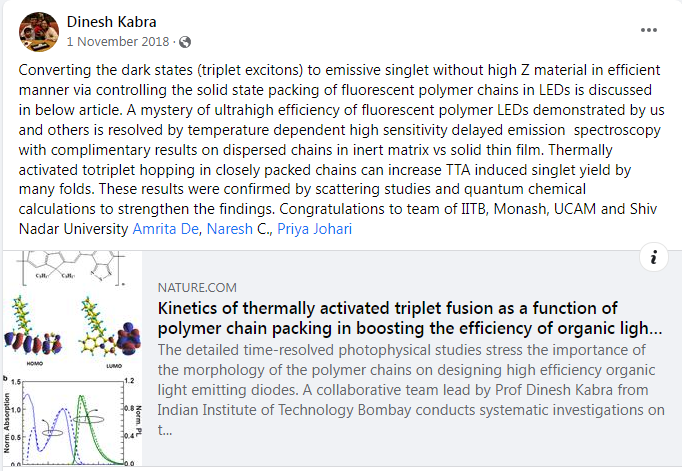Click the globe public audience icon
Viewport: 682px width, 471px height.
point(185,42)
